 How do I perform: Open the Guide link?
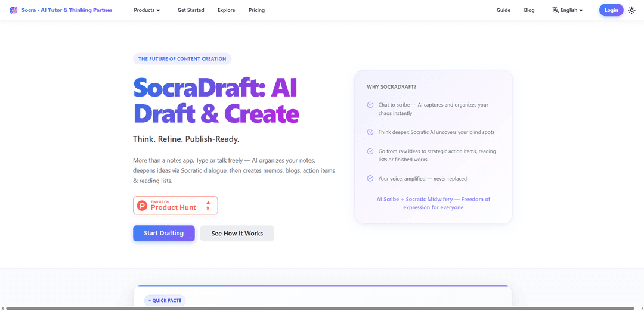[x=503, y=10]
